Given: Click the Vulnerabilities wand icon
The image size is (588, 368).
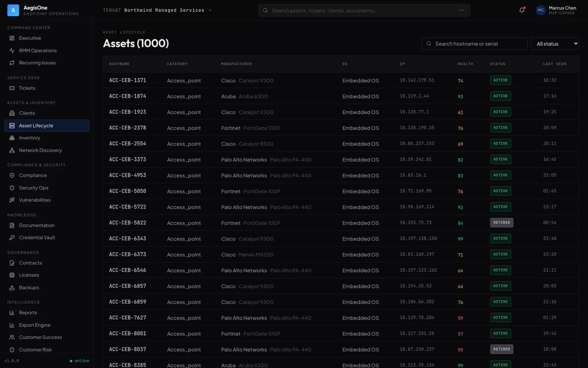Looking at the screenshot, I should tap(12, 200).
